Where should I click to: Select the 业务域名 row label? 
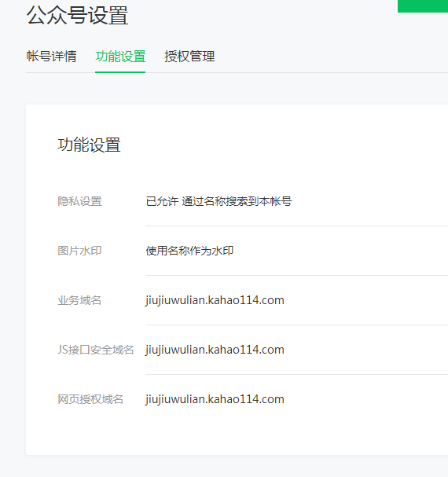[79, 300]
